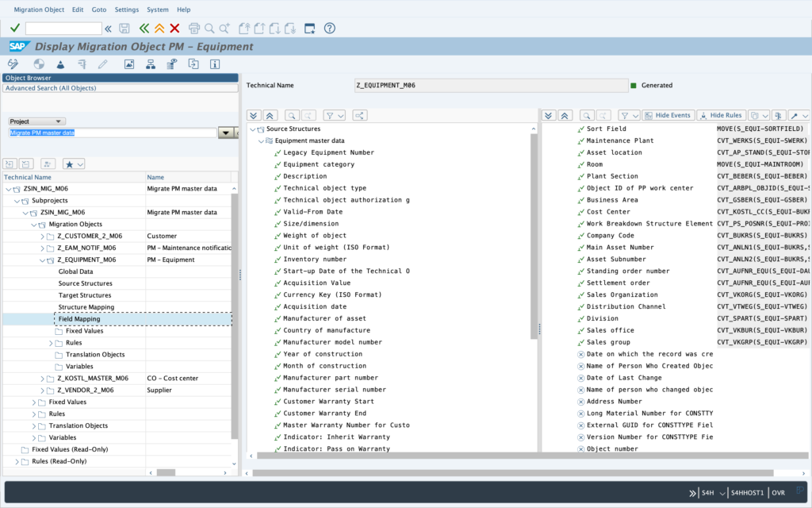Expand all nodes in Source Structures pane
The width and height of the screenshot is (812, 508).
click(253, 116)
